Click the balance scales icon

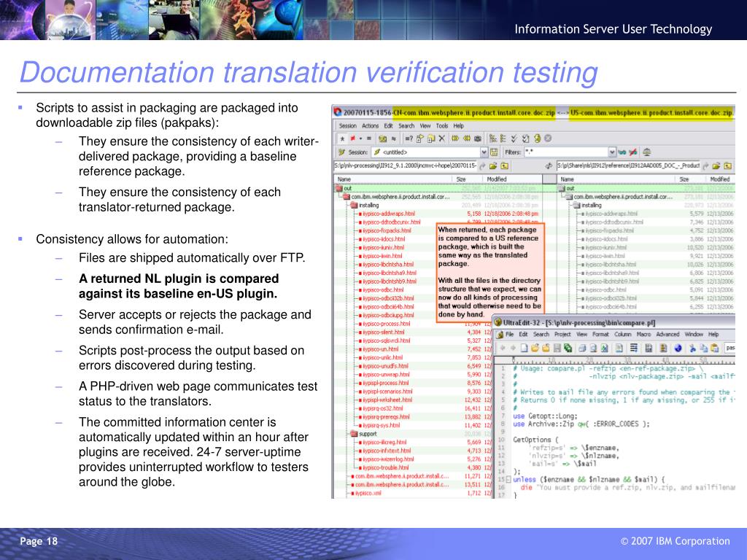pyautogui.click(x=647, y=152)
